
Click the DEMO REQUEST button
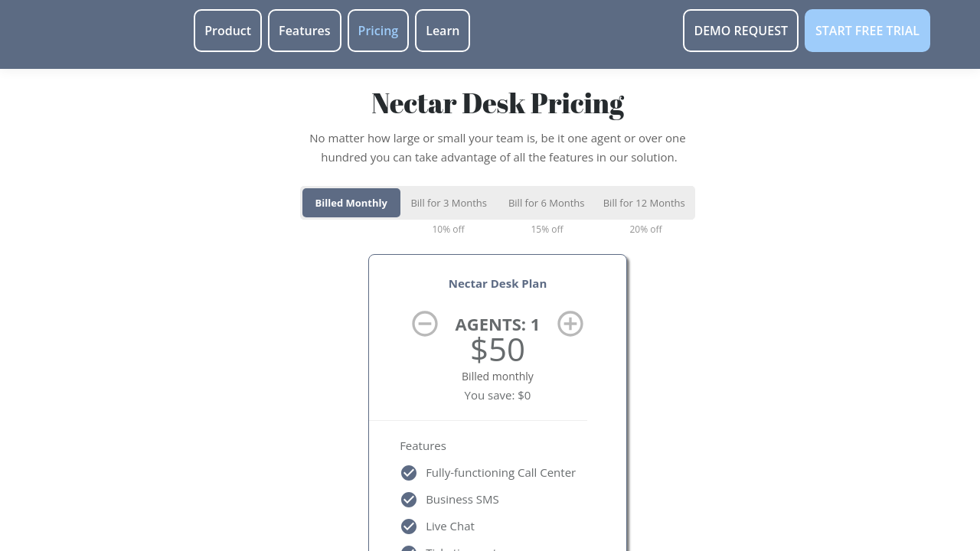[740, 31]
